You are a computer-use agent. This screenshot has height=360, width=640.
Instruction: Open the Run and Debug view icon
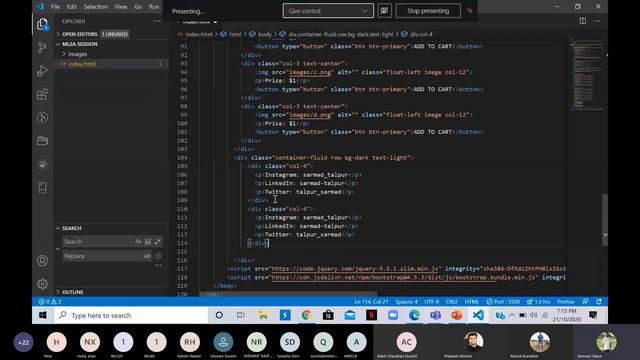[x=42, y=71]
